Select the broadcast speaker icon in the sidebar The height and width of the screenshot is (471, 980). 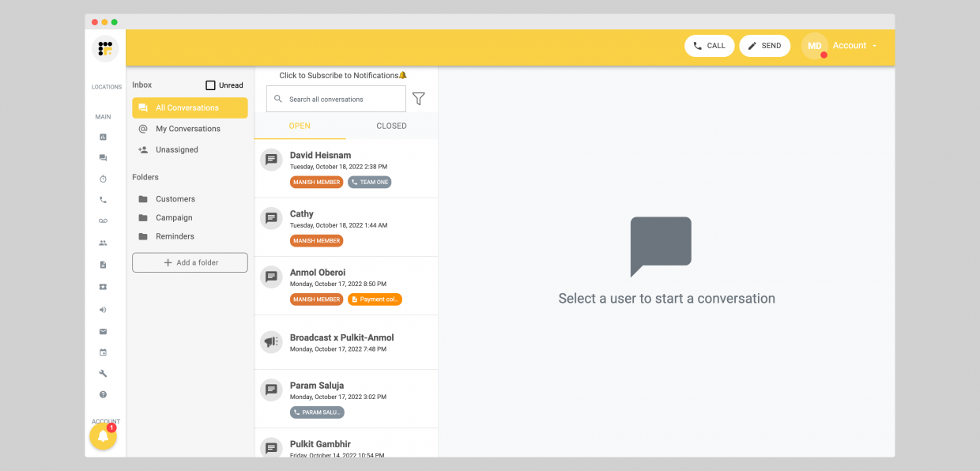pyautogui.click(x=103, y=309)
